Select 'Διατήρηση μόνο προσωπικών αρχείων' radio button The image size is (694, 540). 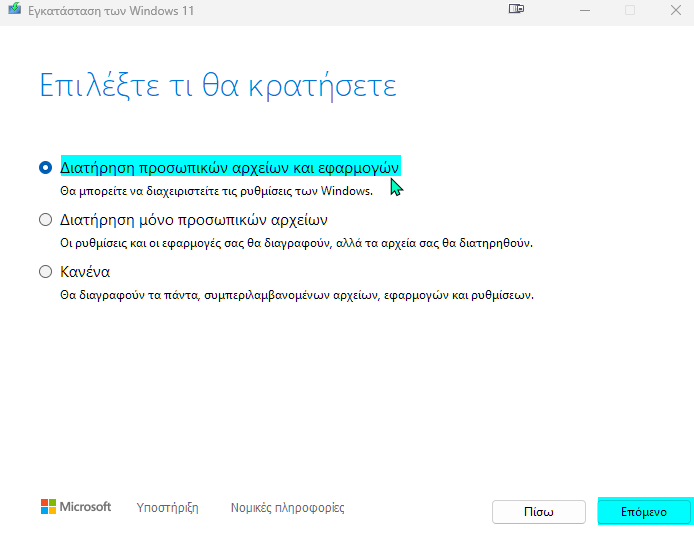(45, 220)
